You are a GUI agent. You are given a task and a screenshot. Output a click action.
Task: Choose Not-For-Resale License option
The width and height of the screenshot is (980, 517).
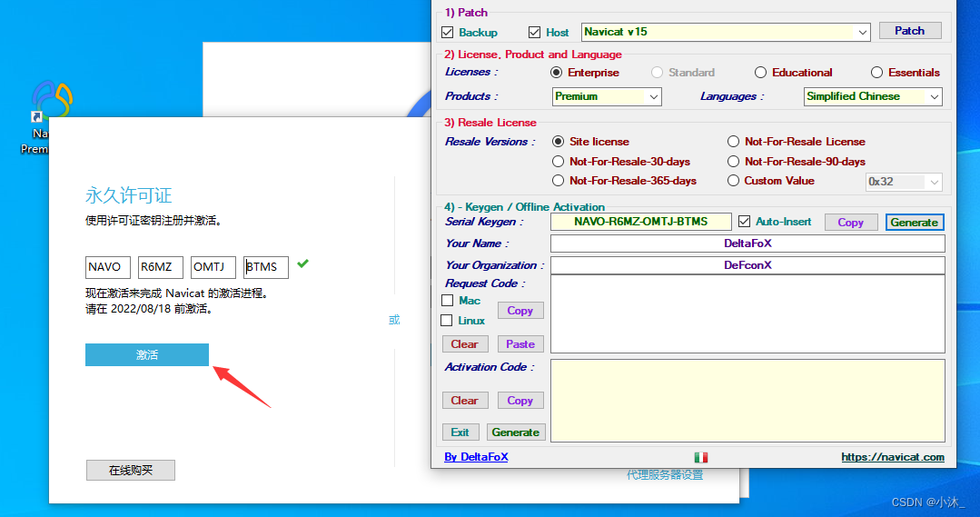click(x=733, y=141)
